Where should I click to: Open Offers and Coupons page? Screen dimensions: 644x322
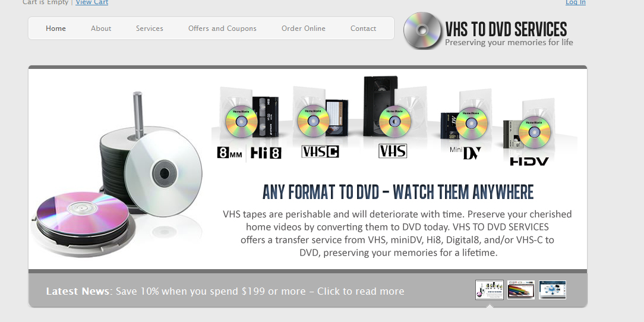(x=222, y=29)
